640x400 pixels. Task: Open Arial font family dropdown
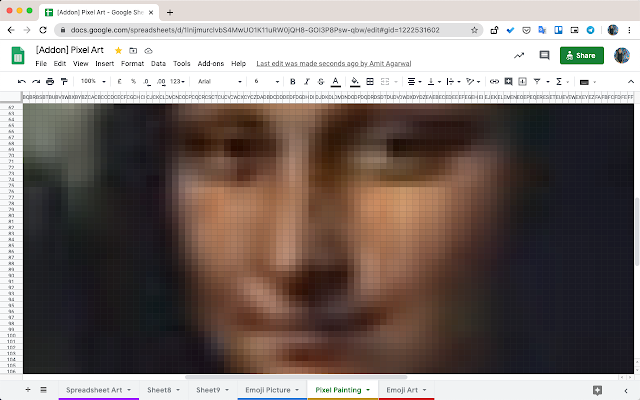[220, 81]
